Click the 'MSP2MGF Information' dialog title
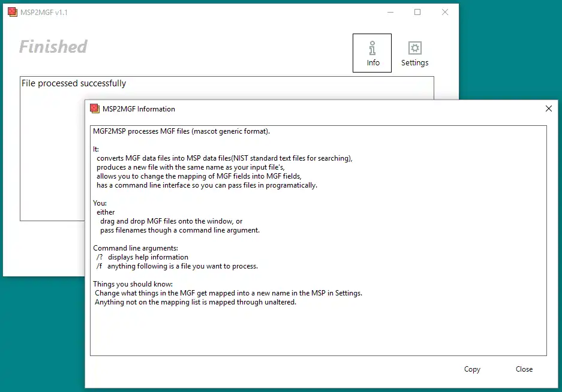Screen dimensions: 562x392 139,109
